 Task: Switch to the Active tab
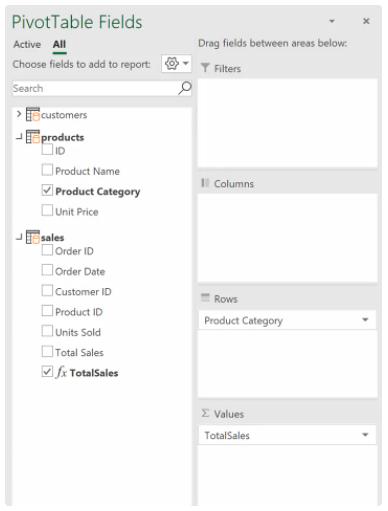tap(27, 44)
